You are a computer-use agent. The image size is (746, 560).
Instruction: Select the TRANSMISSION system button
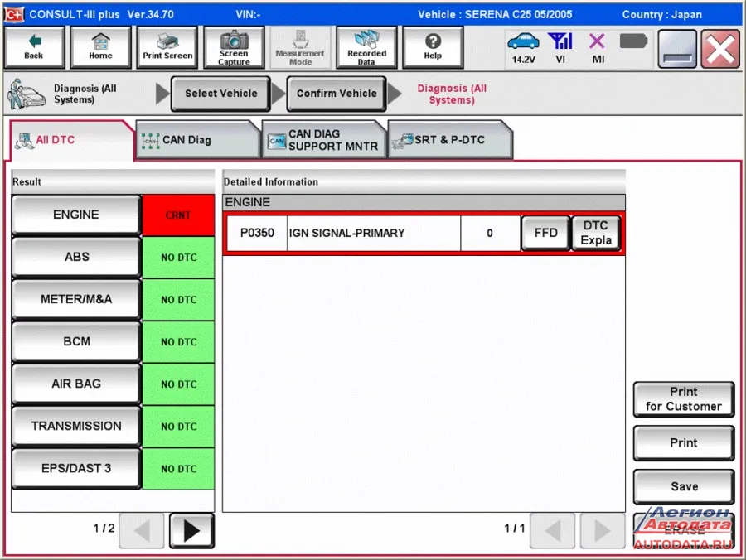(x=76, y=427)
